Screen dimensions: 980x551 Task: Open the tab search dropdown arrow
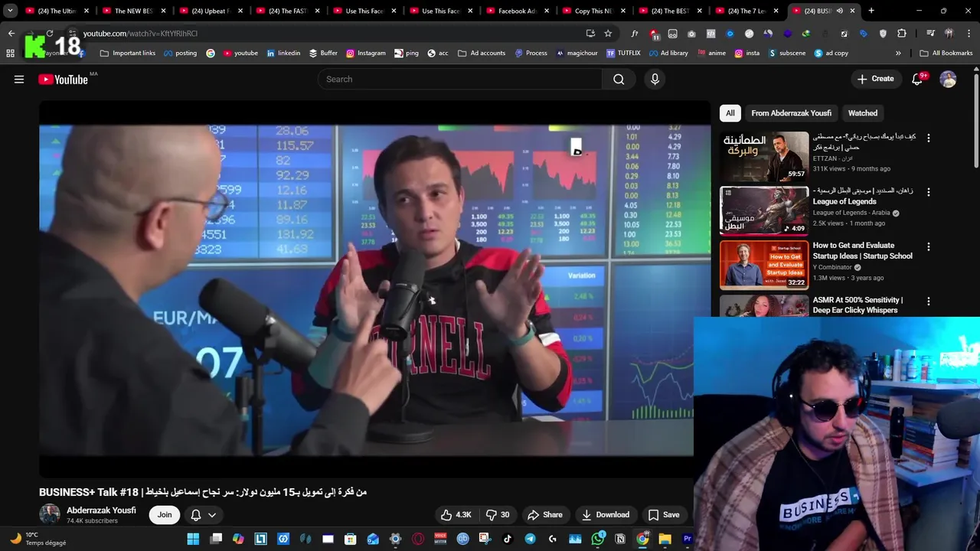(10, 11)
